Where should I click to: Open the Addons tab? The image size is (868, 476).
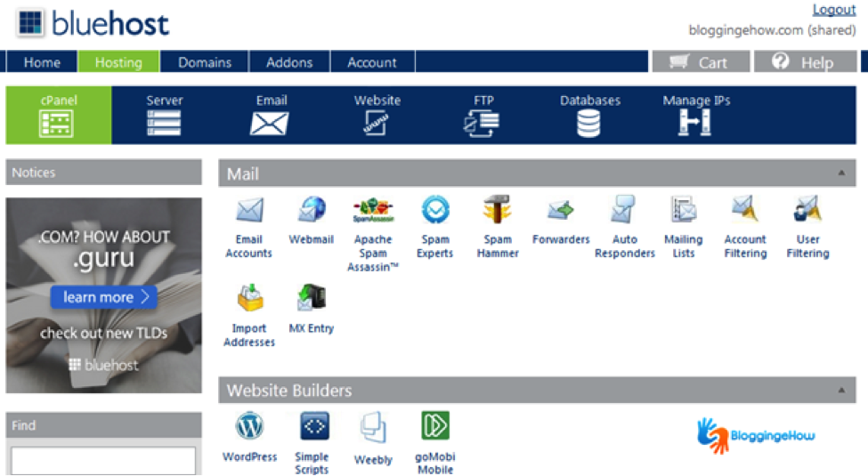[x=289, y=62]
